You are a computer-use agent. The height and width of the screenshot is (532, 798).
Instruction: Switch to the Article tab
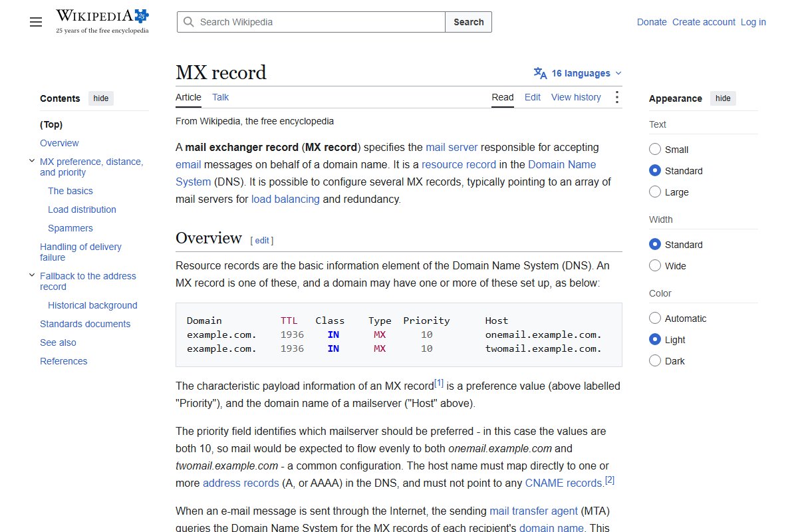pyautogui.click(x=188, y=97)
